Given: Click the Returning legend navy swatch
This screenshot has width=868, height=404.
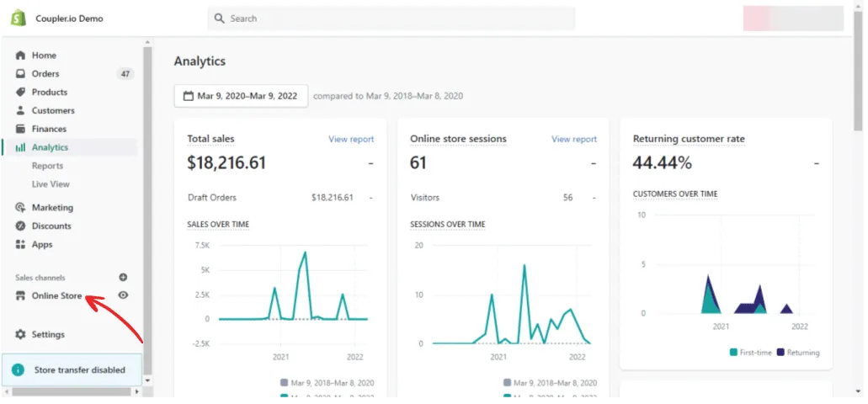Looking at the screenshot, I should pos(780,353).
